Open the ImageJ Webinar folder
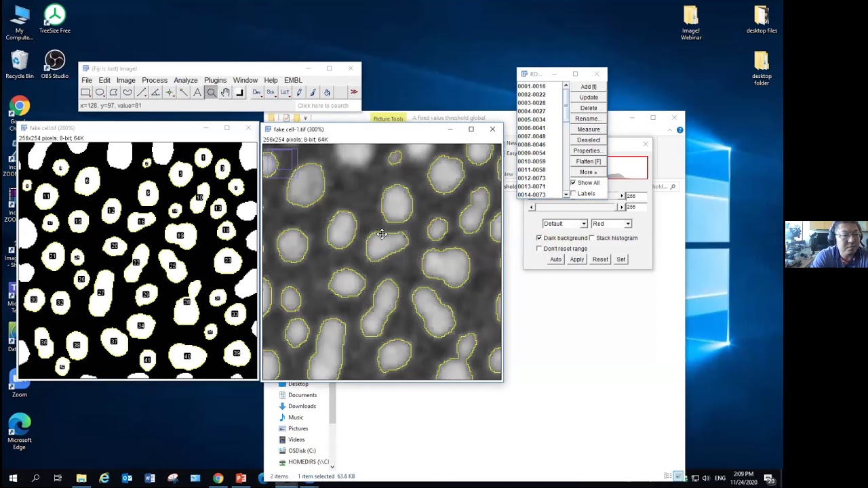Image resolution: width=868 pixels, height=488 pixels. coord(690,23)
